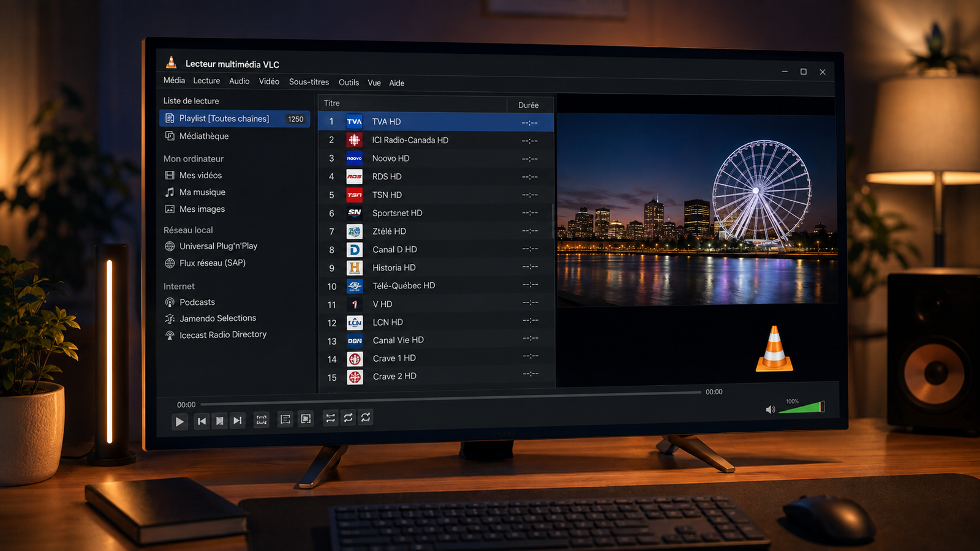Open the Lecture menu
This screenshot has height=551, width=980.
click(206, 81)
